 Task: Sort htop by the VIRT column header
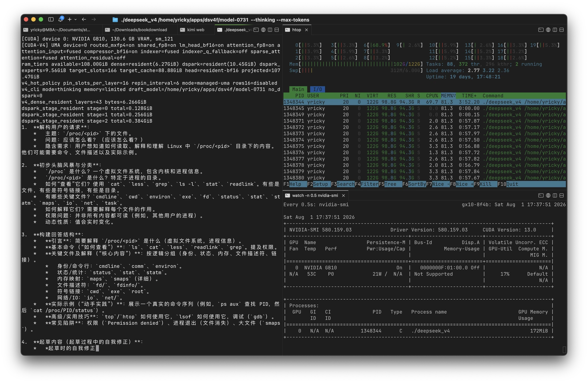point(372,96)
